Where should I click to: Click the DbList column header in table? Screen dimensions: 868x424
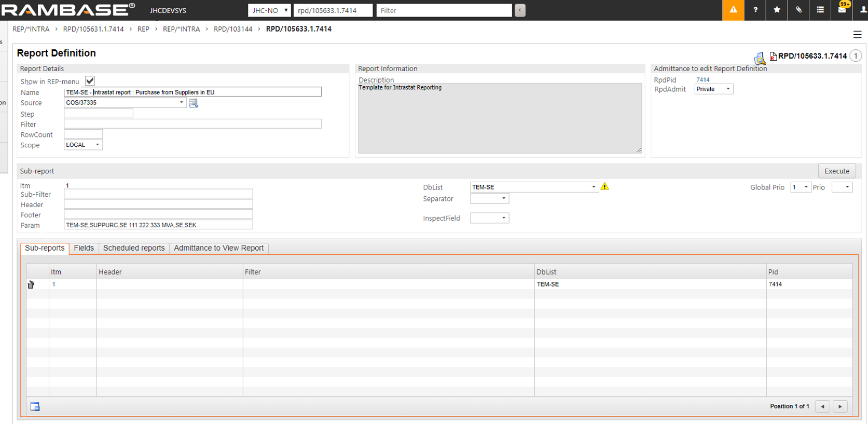pyautogui.click(x=650, y=272)
